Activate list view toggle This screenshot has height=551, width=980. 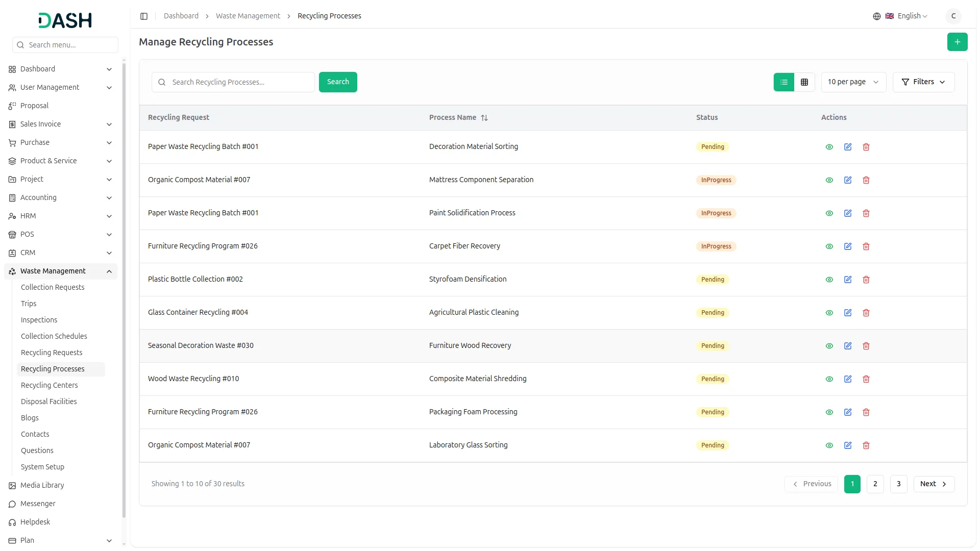point(783,82)
